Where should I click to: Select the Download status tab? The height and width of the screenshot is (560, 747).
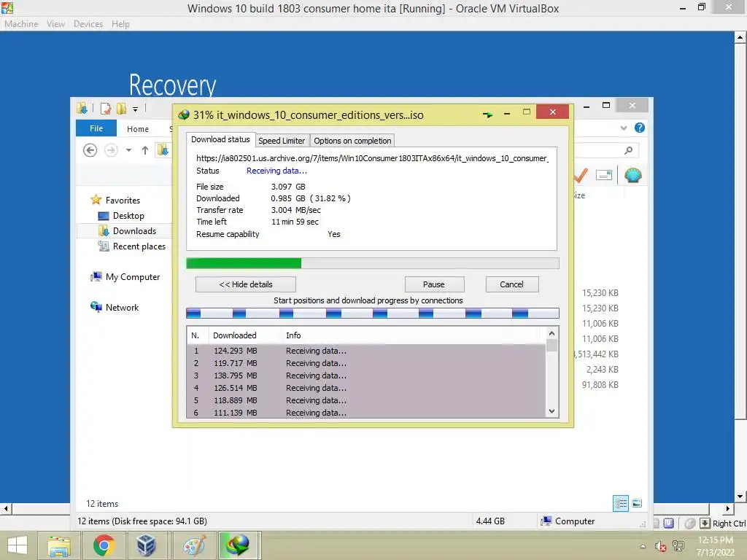click(220, 139)
